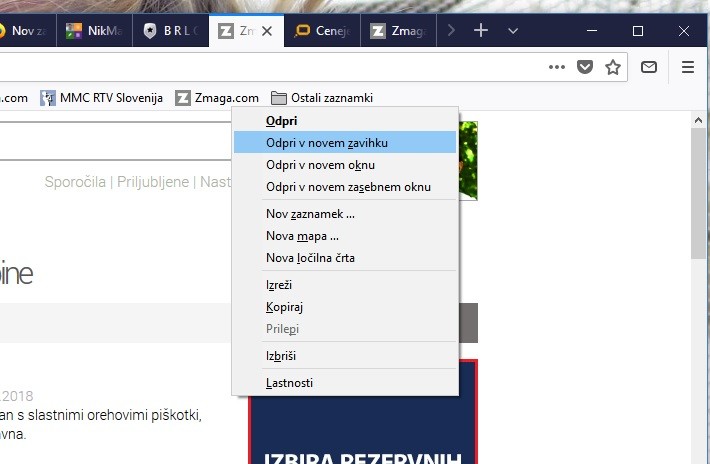This screenshot has height=464, width=710.
Task: Select 'Nov zaznamek ...' from context menu
Action: click(310, 213)
